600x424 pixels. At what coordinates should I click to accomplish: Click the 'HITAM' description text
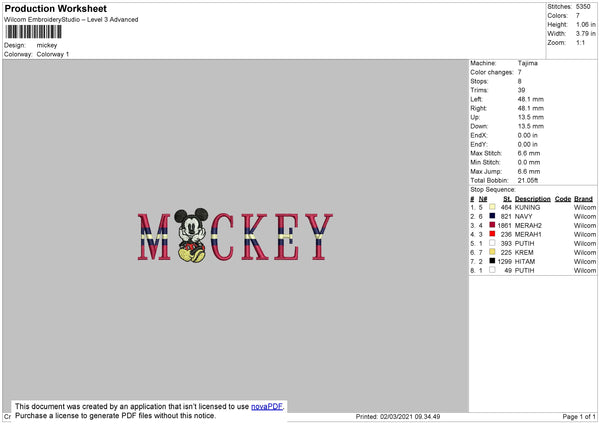pos(525,262)
